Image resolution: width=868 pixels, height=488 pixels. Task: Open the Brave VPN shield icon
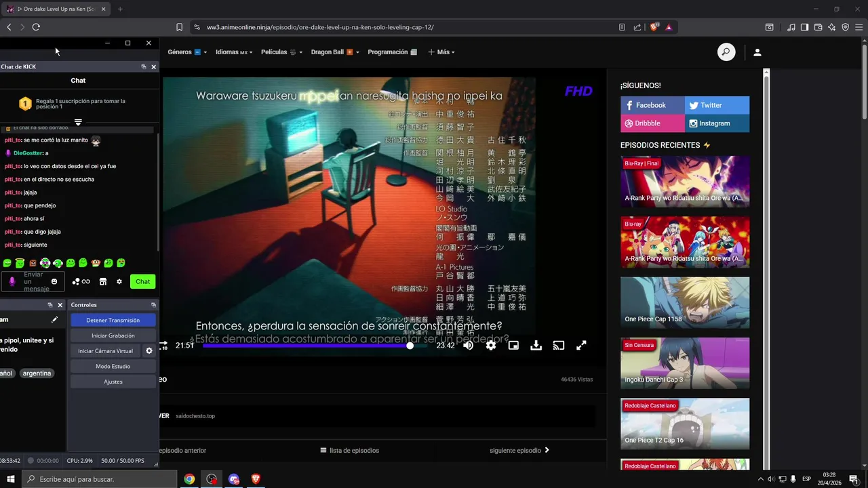click(x=845, y=27)
